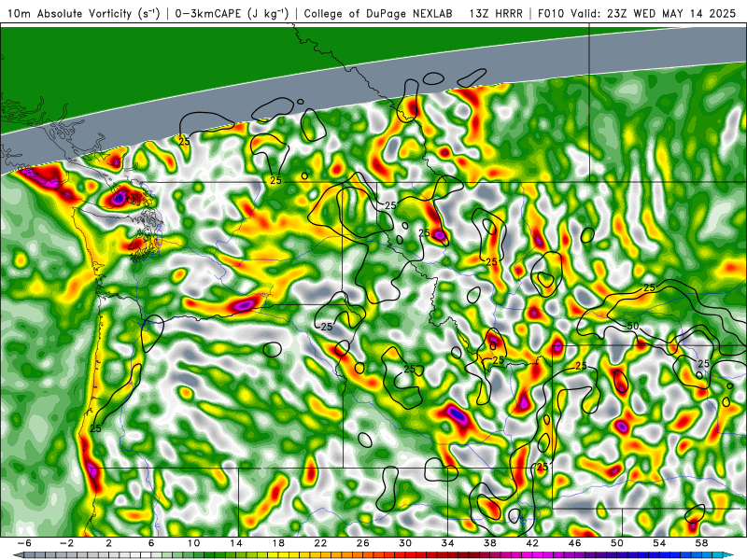Screen dimensions: 747x560
Task: Click the 26 tick label on colorbar
Action: coord(363,543)
